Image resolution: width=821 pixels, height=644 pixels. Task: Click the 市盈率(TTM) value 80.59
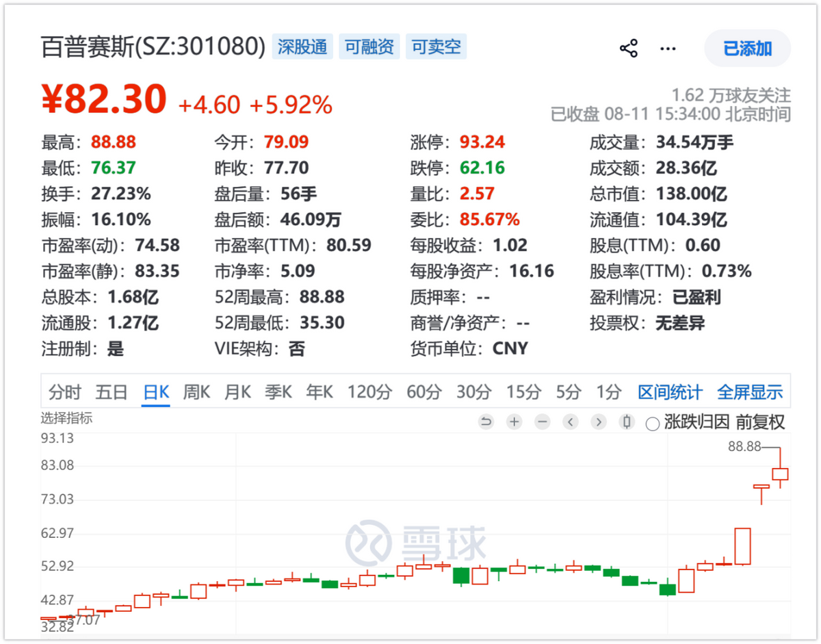point(349,246)
